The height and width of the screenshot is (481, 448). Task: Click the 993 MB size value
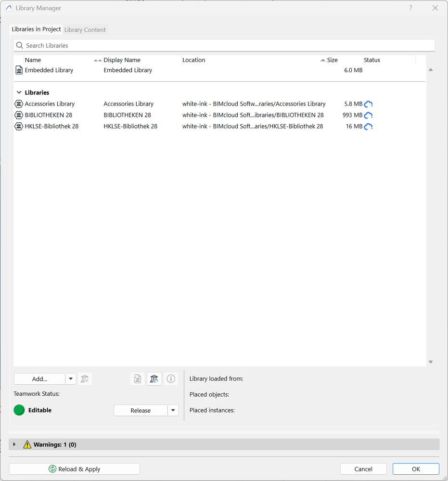point(352,115)
